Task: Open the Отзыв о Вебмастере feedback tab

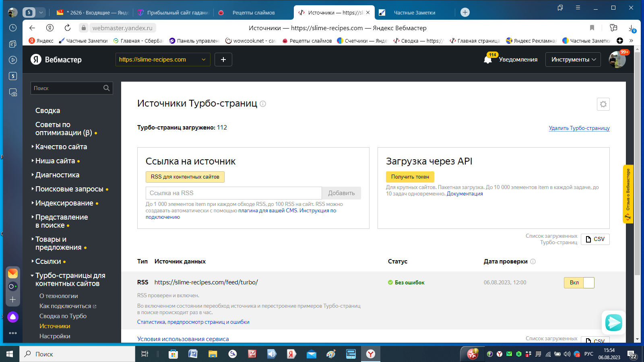Action: [628, 194]
